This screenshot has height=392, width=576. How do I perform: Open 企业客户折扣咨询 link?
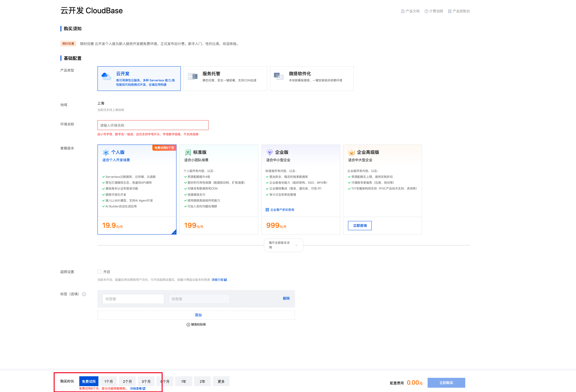(282, 210)
